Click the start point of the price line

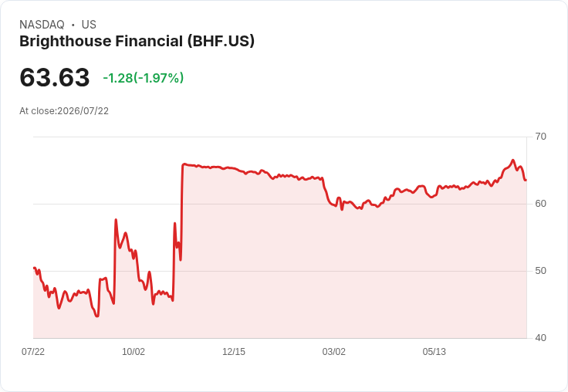(x=34, y=268)
